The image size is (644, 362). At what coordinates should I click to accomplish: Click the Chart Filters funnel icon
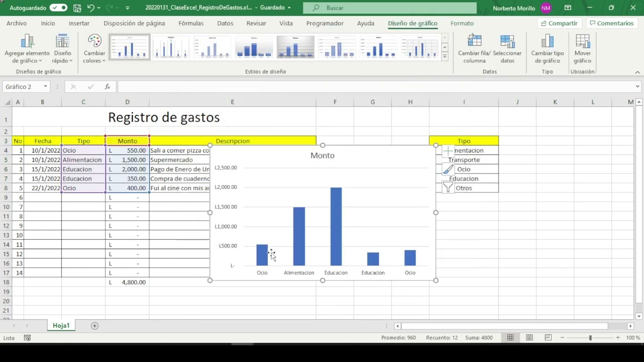click(x=448, y=188)
